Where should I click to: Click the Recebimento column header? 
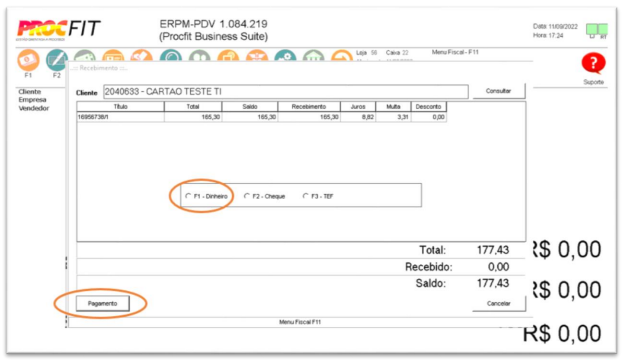(309, 107)
